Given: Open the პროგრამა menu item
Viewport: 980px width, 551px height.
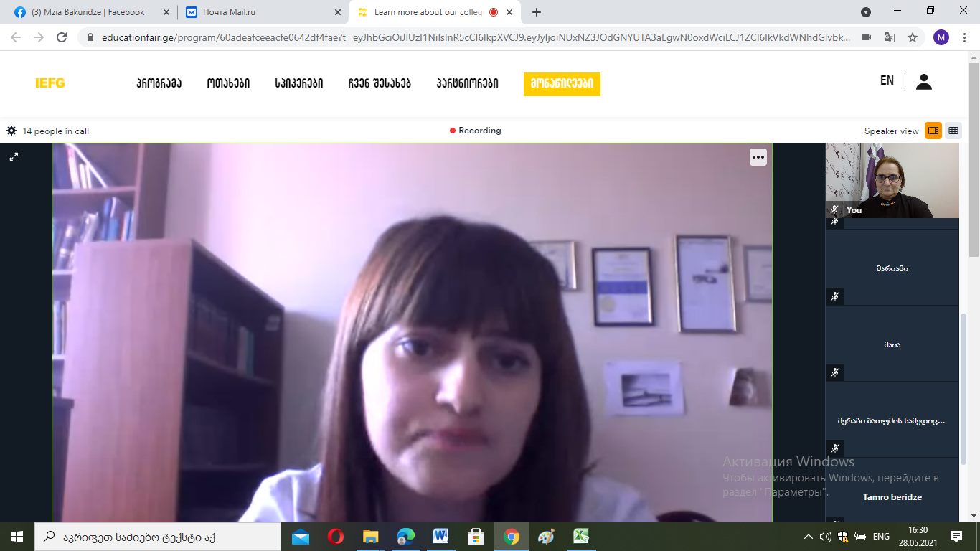Looking at the screenshot, I should pos(159,83).
